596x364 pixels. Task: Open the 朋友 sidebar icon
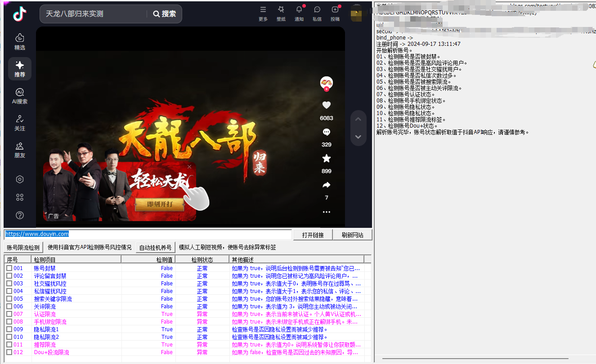(x=20, y=150)
